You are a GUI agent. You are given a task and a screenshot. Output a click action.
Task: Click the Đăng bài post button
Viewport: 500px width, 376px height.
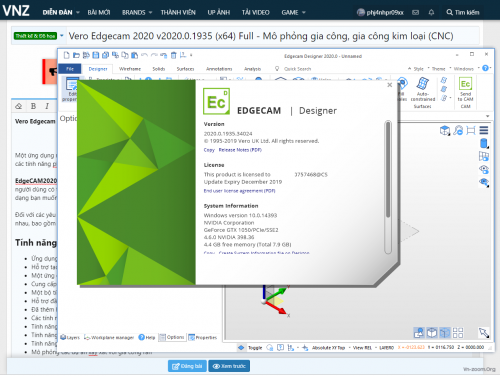[x=187, y=366]
